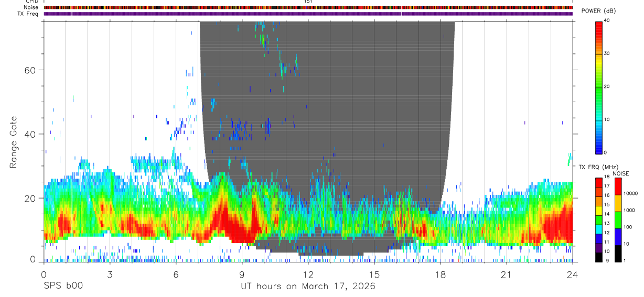Select the 24 tick on UT hours axis
Image resolution: width=644 pixels, height=297 pixels.
[x=572, y=274]
